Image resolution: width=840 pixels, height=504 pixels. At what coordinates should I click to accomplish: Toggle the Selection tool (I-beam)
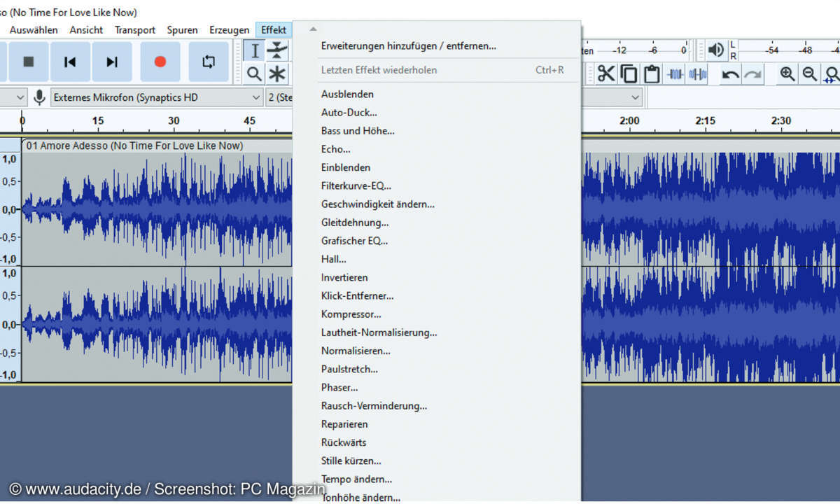point(255,50)
